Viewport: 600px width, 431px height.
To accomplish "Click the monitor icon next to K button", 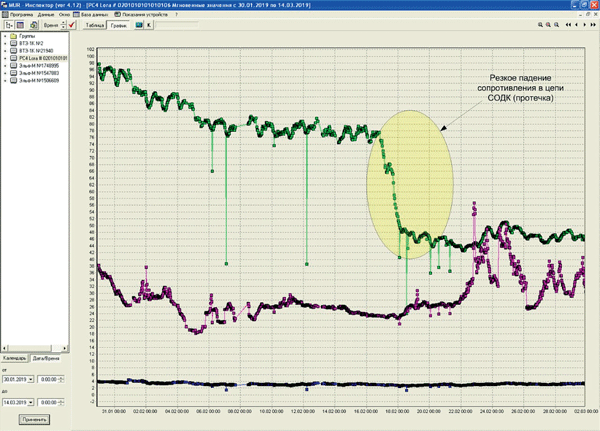I will 139,25.
